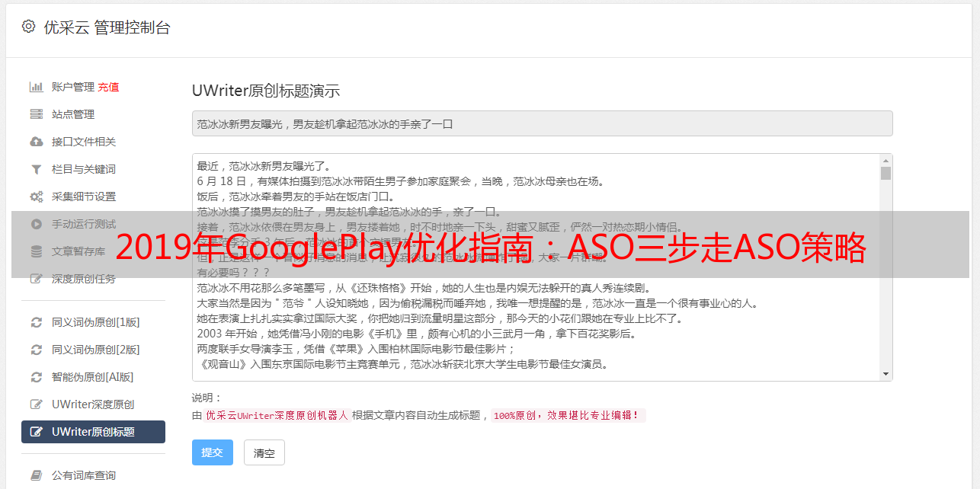Select 同义词伪原创[2版]
Screen dimensions: 980x489
click(96, 350)
